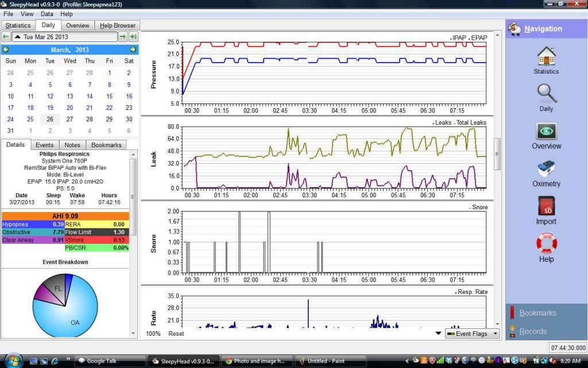Viewport: 588px width, 368px height.
Task: Click the Reset graph button
Action: (176, 333)
